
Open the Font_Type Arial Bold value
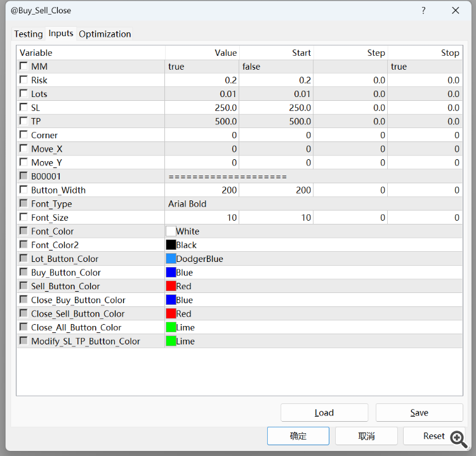tap(201, 204)
